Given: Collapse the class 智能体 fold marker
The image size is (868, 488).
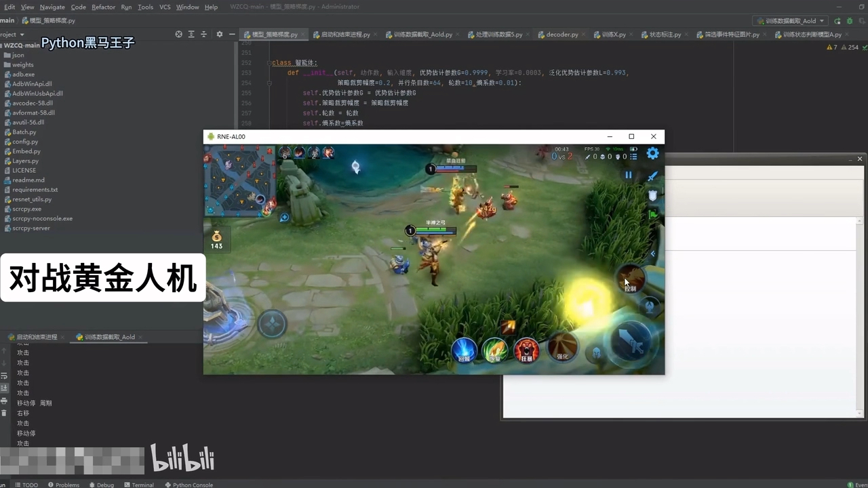Looking at the screenshot, I should (269, 63).
